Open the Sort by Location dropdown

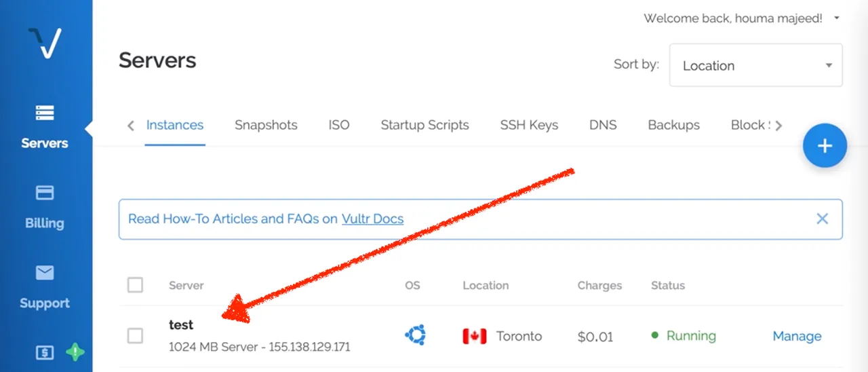756,65
